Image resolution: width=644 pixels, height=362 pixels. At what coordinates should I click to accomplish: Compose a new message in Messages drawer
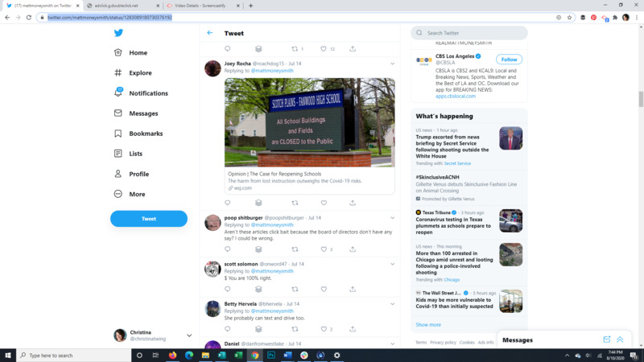[606, 339]
